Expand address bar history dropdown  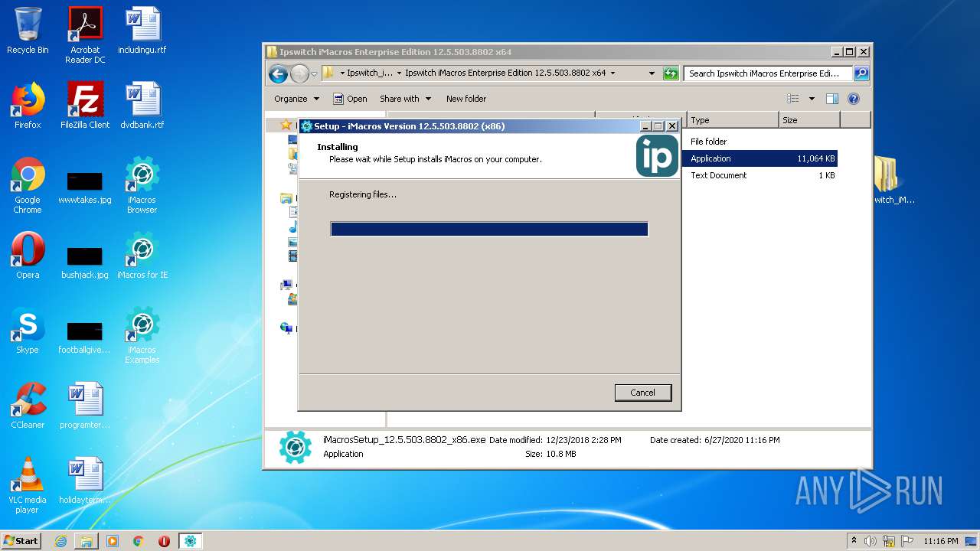coord(652,73)
